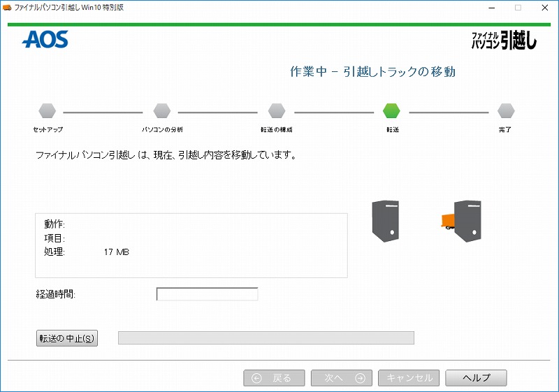Click the 処理: label

[x=55, y=252]
